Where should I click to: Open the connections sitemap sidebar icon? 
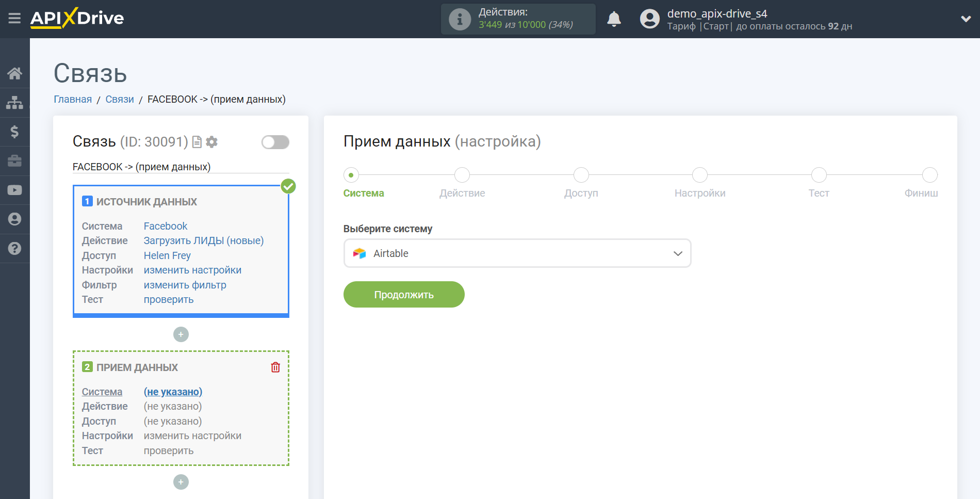[14, 103]
